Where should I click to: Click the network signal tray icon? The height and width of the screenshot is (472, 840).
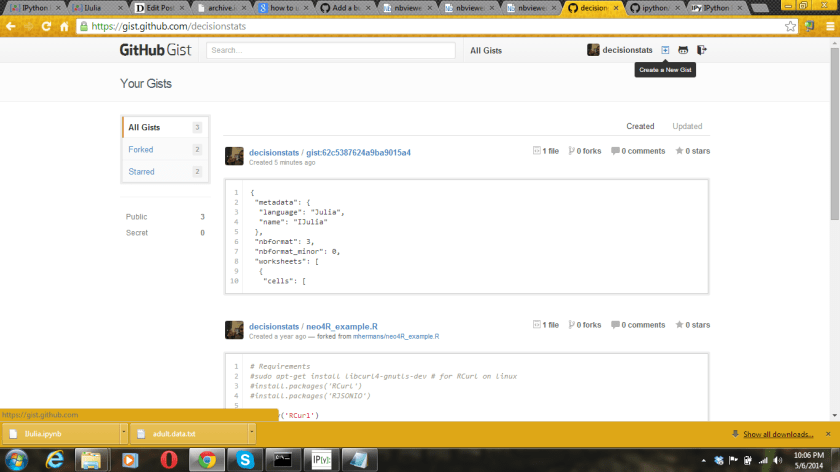pos(763,460)
